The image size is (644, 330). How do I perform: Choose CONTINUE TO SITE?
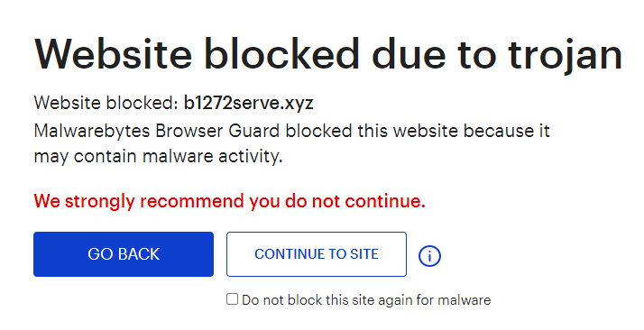[317, 254]
